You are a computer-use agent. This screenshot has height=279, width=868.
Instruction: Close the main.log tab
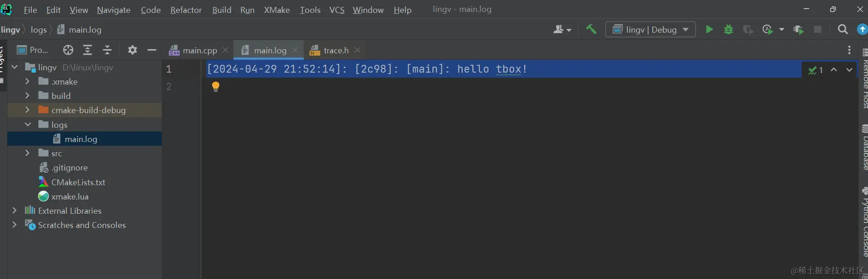point(295,50)
